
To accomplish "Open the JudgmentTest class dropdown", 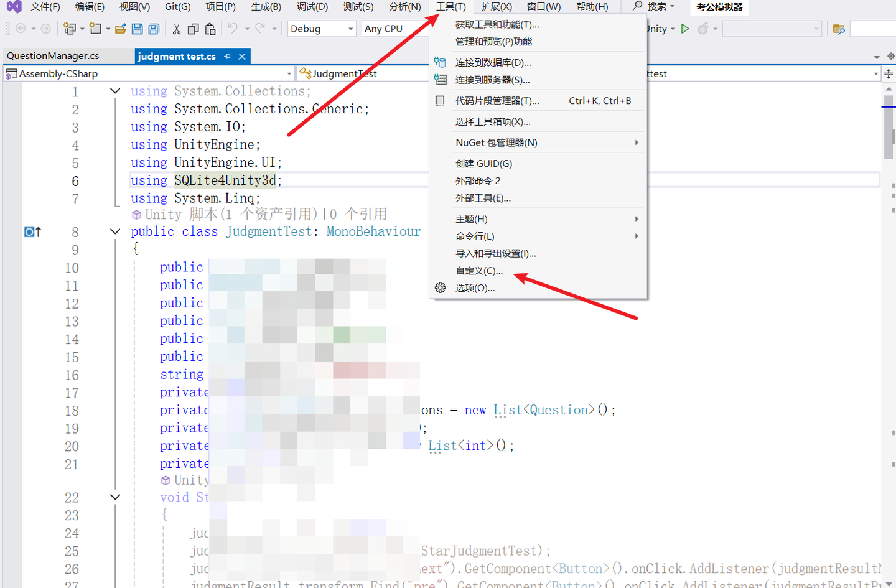I will (363, 73).
